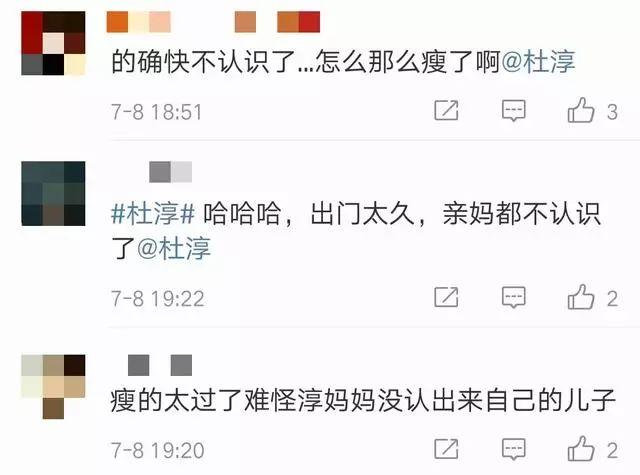View third commenter's beige avatar
640x475 pixels.
[x=53, y=387]
